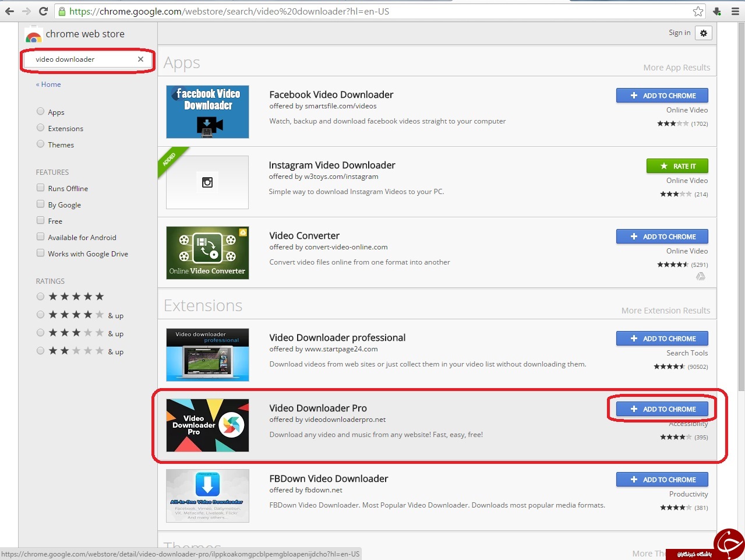The height and width of the screenshot is (560, 745).
Task: Select three stars & up rating
Action: point(40,333)
